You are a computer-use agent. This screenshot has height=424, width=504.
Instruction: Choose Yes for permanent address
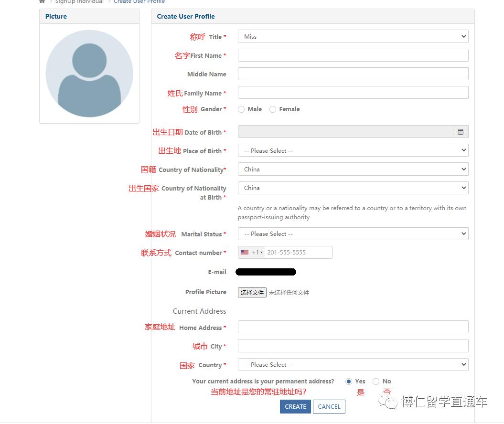click(x=349, y=382)
